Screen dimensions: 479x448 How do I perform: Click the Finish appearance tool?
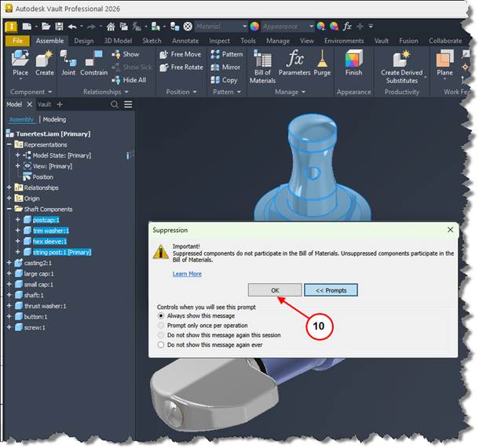click(x=353, y=63)
